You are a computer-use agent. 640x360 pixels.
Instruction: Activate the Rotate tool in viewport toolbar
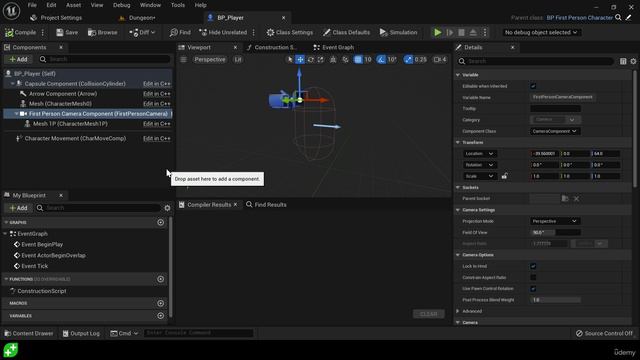click(311, 60)
